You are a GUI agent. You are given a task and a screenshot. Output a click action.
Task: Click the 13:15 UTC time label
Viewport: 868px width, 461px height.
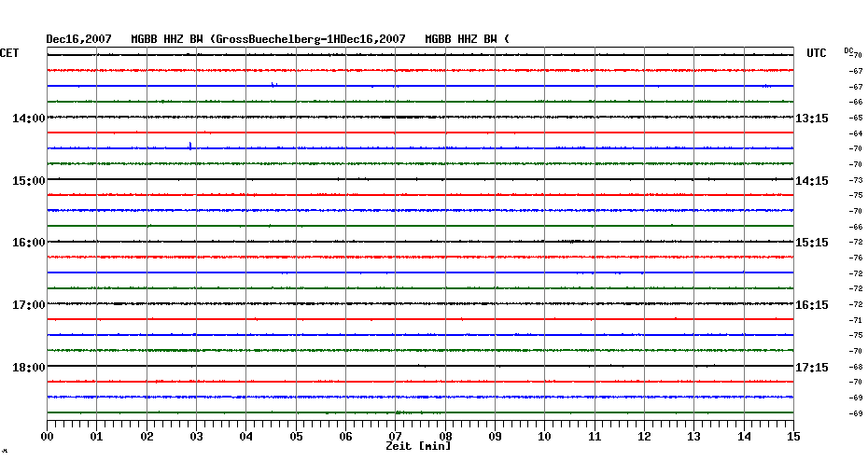(x=812, y=119)
